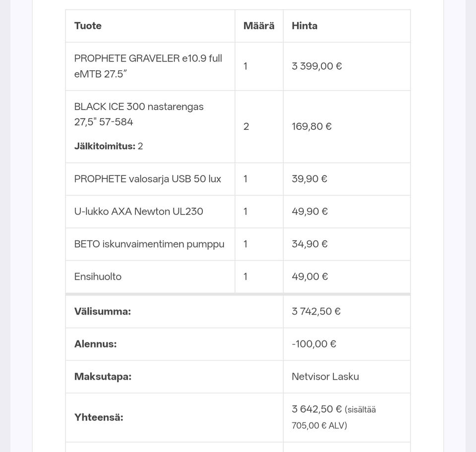Click the Tuote column header
Image resolution: width=476 pixels, height=452 pixels.
click(x=88, y=26)
